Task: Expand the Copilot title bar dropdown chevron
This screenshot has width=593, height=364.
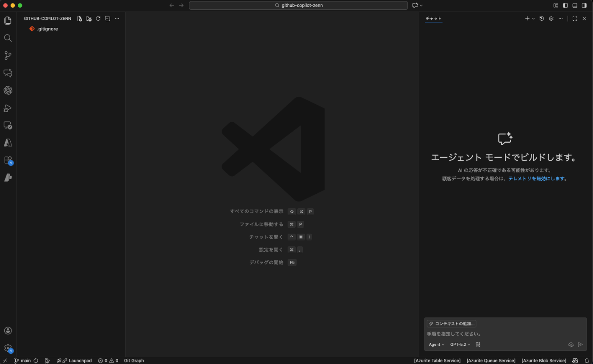Action: click(421, 6)
